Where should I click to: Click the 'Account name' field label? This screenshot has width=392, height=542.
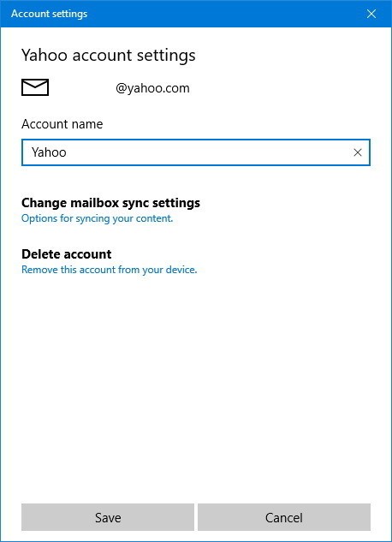pyautogui.click(x=62, y=124)
